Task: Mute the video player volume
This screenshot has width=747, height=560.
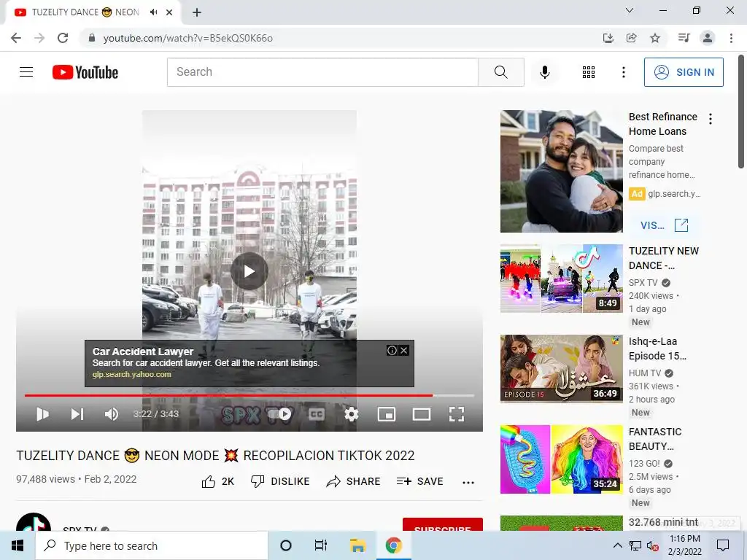Action: 112,414
